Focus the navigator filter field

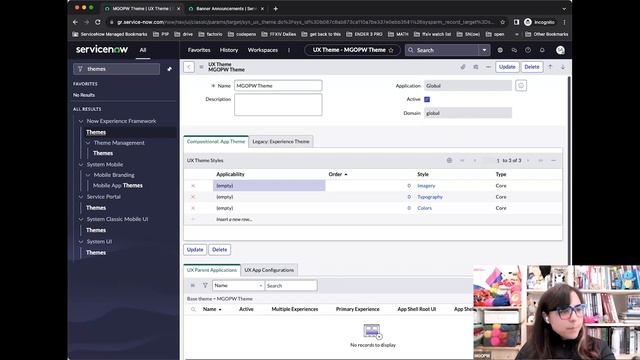point(116,69)
